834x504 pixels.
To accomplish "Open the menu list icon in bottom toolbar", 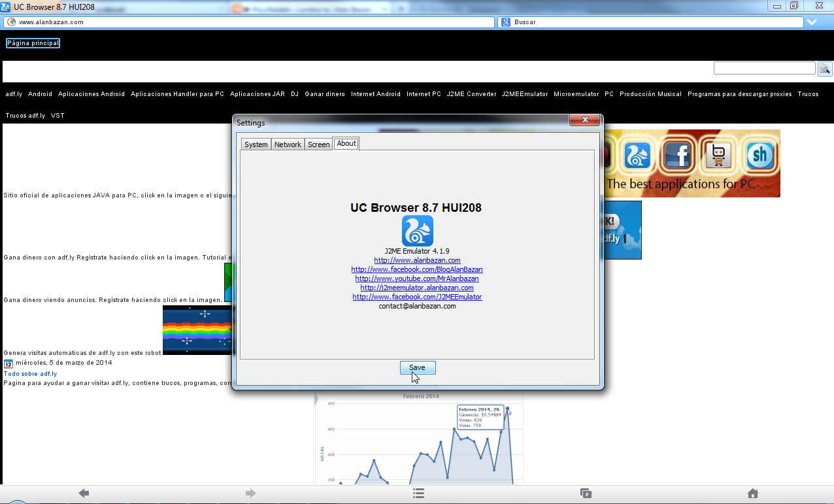I will pos(418,493).
